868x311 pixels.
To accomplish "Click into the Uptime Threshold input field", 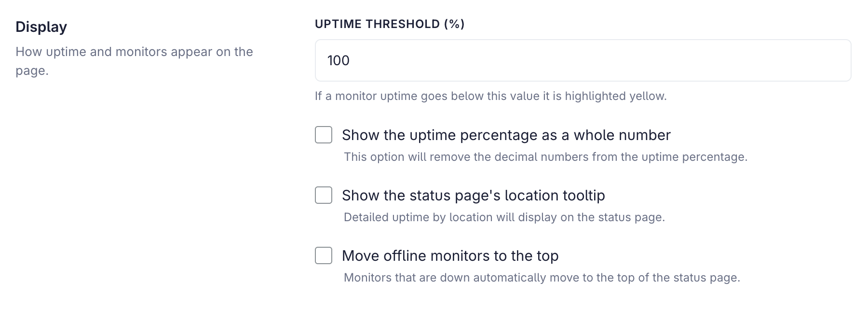I will coord(583,60).
